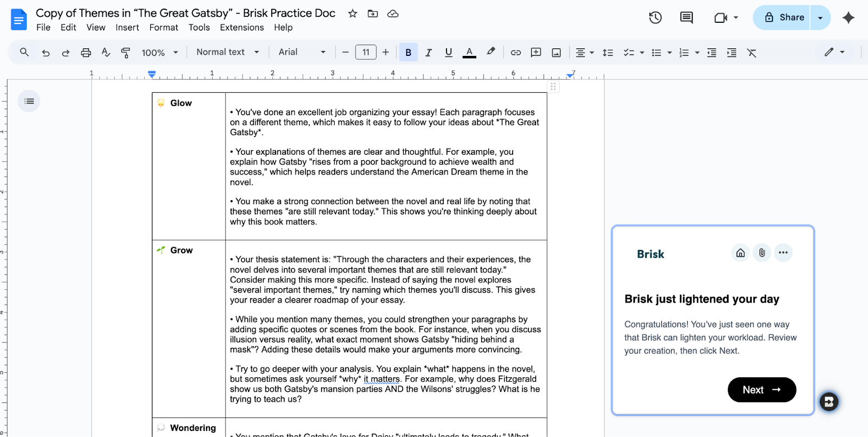This screenshot has height=437, width=868.
Task: Open Brisk more options menu
Action: [x=783, y=252]
